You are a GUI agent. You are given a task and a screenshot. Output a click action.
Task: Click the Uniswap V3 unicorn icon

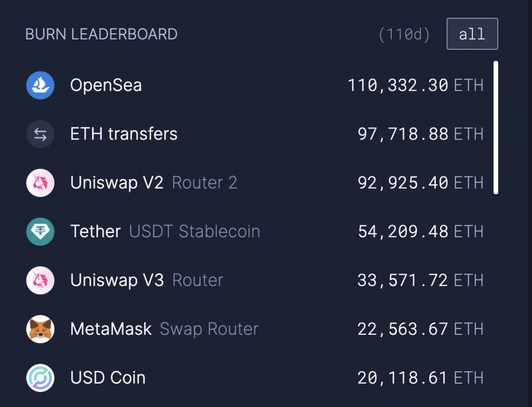41,280
